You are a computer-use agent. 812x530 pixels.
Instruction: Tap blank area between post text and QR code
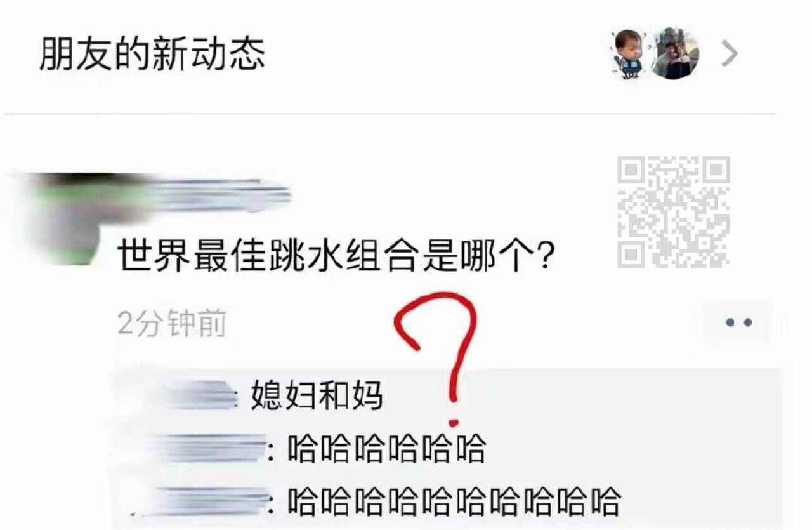click(587, 255)
